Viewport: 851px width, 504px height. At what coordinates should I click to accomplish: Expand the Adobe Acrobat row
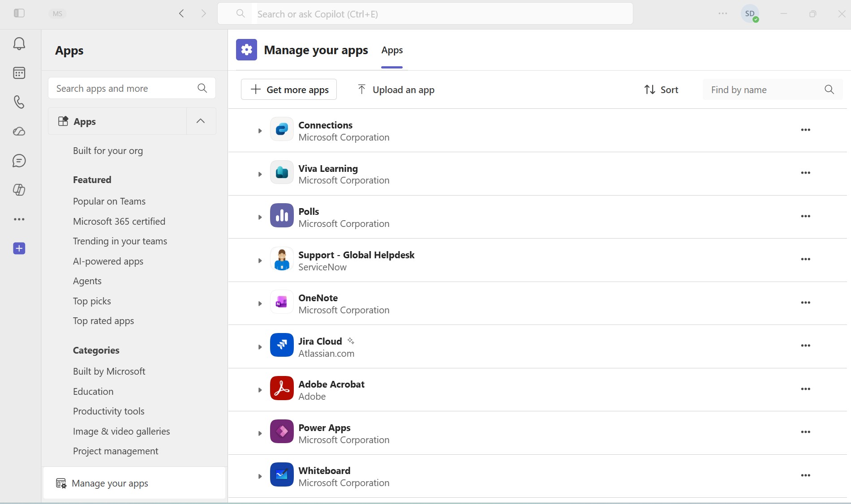pos(259,390)
